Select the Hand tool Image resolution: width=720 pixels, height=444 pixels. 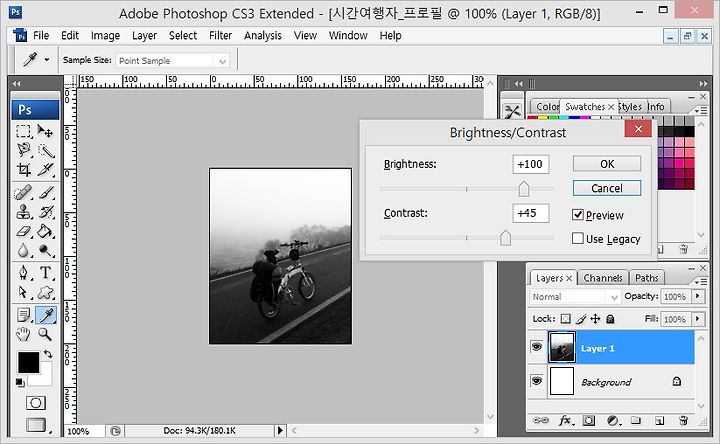[23, 334]
